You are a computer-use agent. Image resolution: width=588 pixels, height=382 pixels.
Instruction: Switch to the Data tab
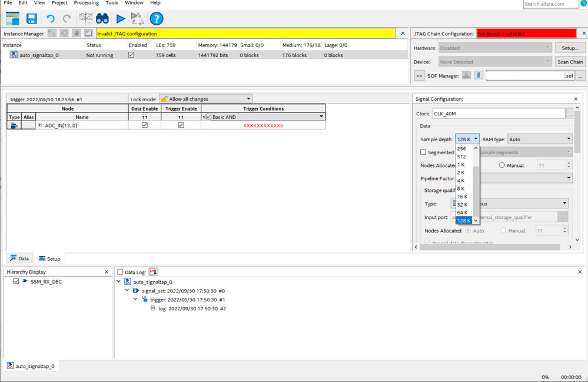click(19, 258)
